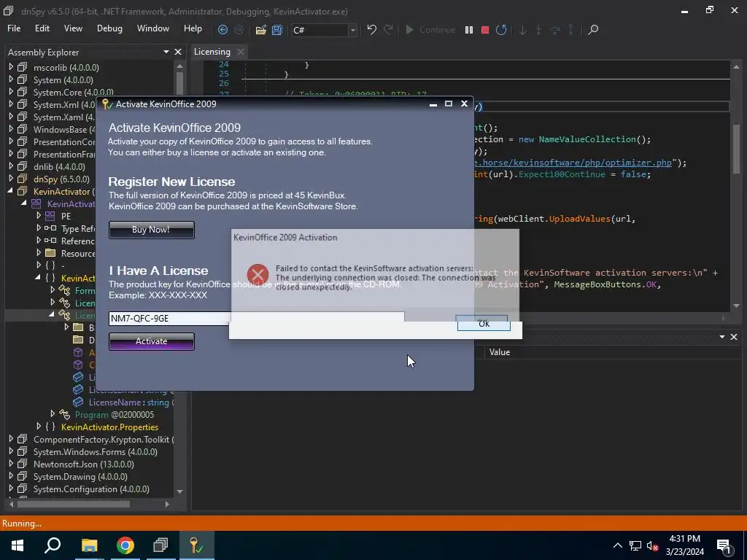The image size is (747, 560).
Task: Expand the Newtonsoft.Json (13.0.0.0) node
Action: [x=11, y=463]
